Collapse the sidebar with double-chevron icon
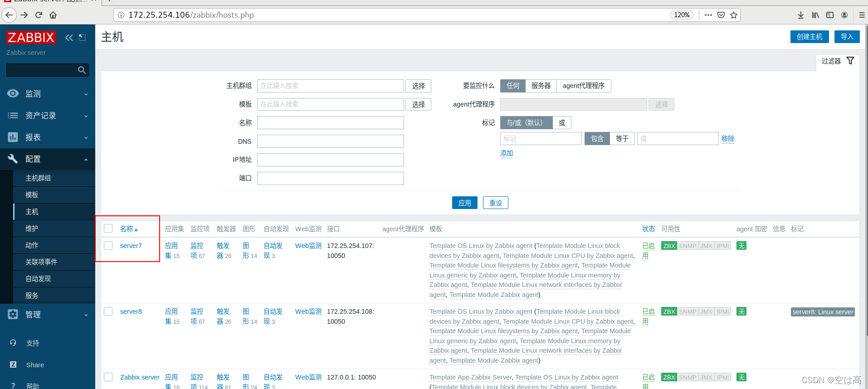This screenshot has height=389, width=868. pos(69,38)
